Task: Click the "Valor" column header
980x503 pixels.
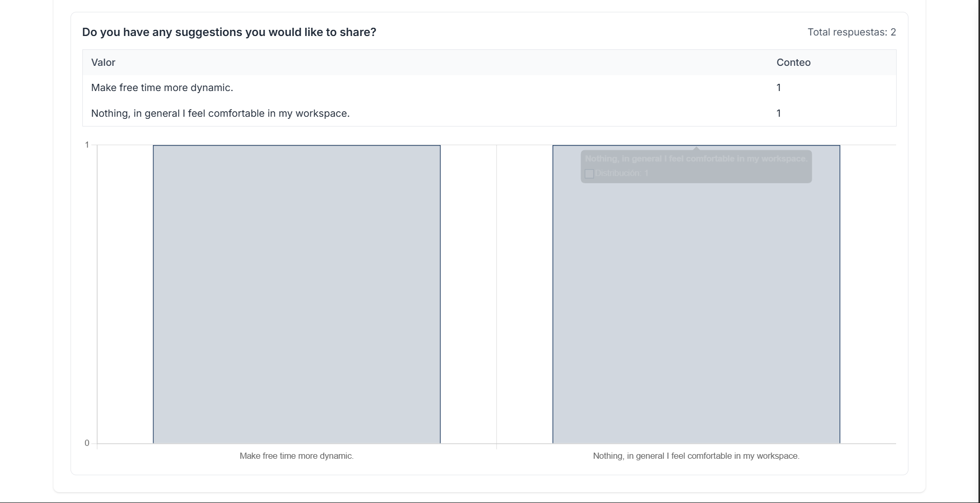Action: pos(103,62)
